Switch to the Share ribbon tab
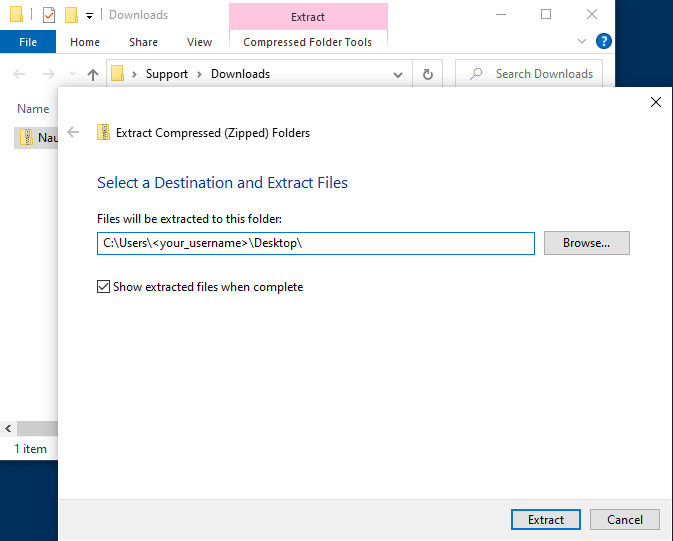 click(143, 42)
